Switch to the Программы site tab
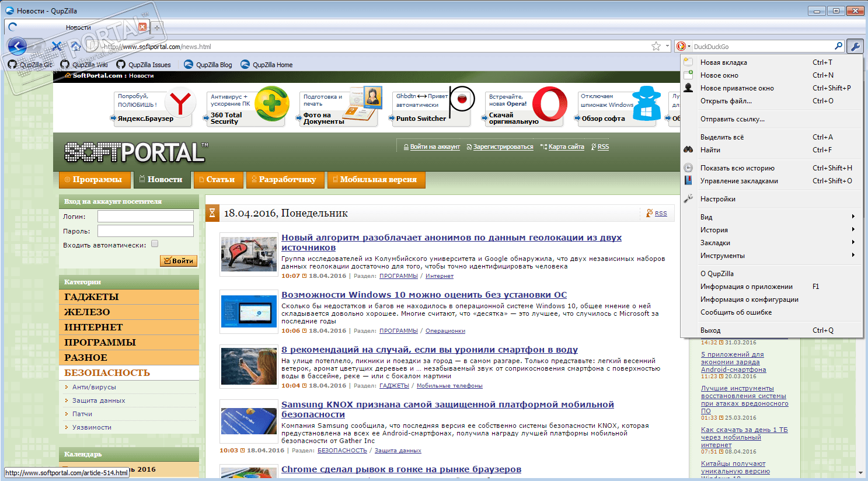The width and height of the screenshot is (868, 481). [x=94, y=180]
